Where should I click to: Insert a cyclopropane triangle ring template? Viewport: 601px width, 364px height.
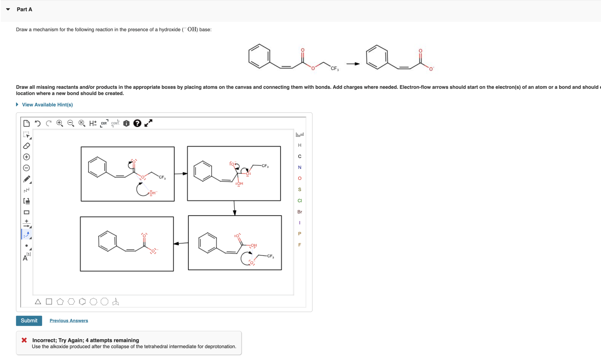tap(38, 302)
